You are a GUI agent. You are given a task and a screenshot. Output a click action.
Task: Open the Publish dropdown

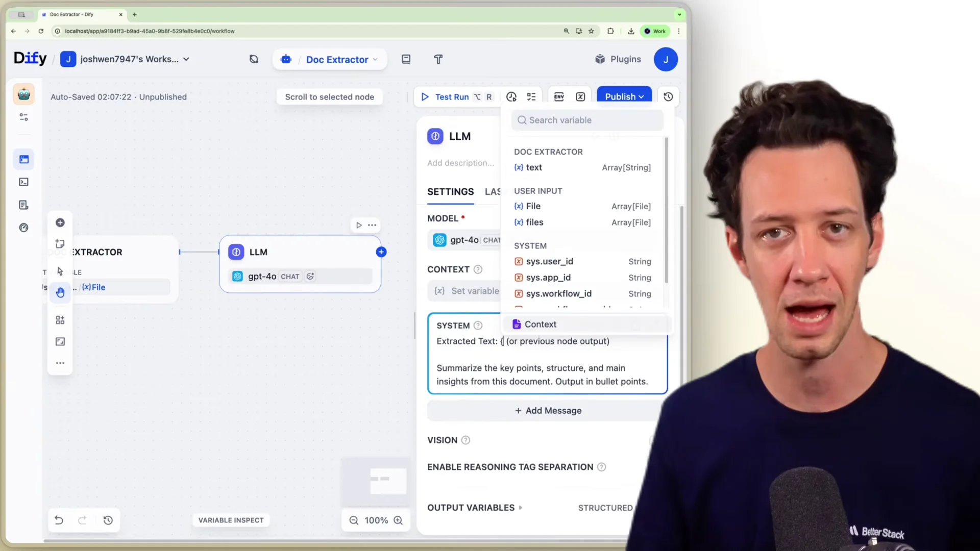pos(624,97)
